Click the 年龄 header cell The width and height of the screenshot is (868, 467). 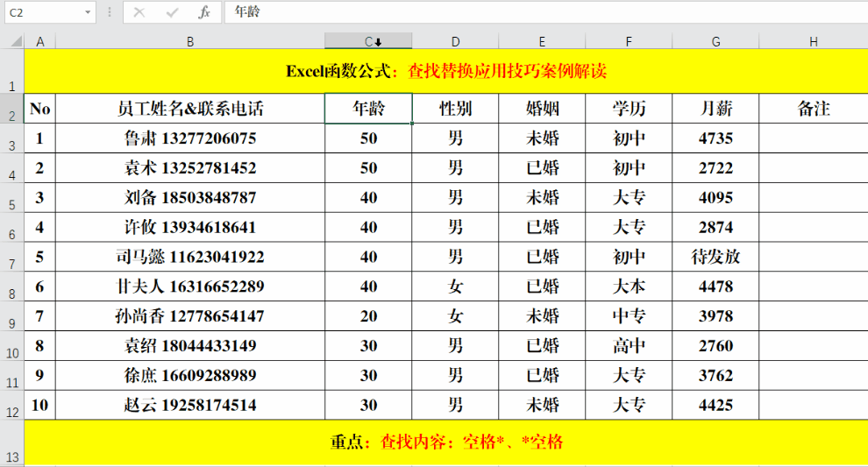pyautogui.click(x=368, y=109)
